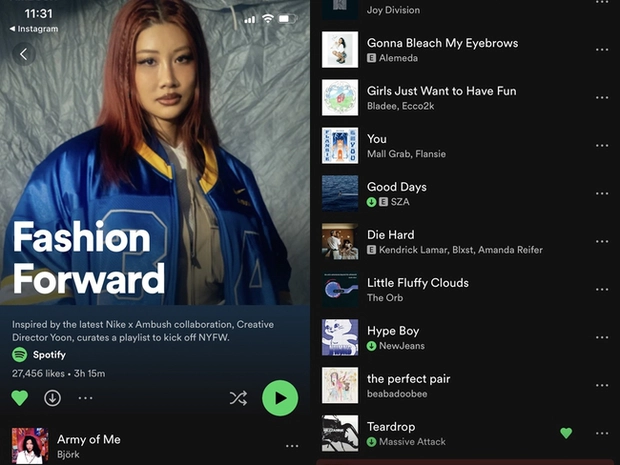Open playlist more options menu
Viewport: 620px width, 465px height.
[85, 398]
